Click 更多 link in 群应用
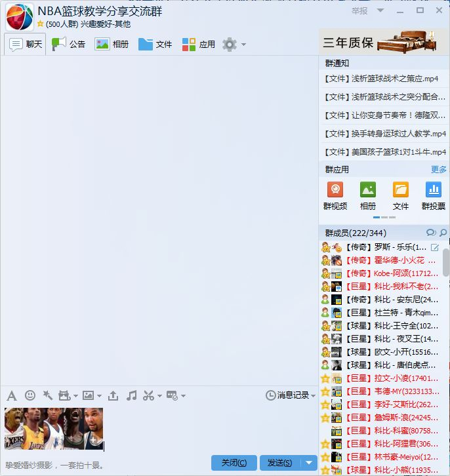The image size is (450, 476). coord(439,169)
